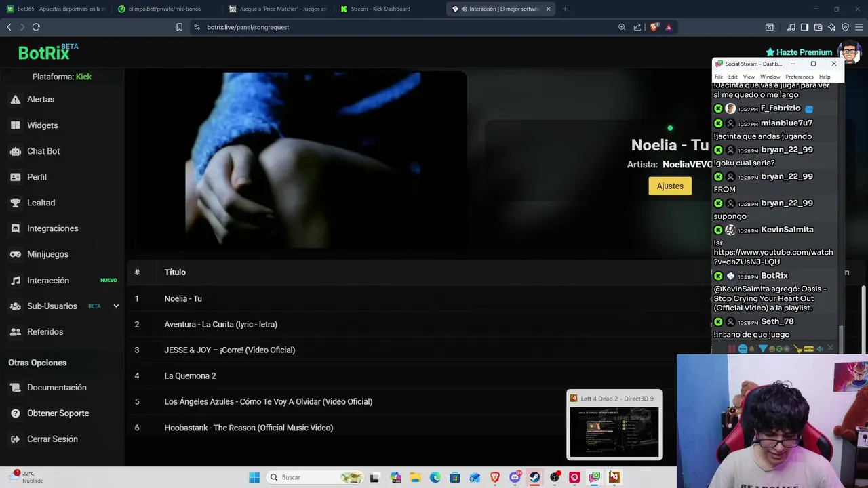
Task: Open Window menu in Social Stream
Action: click(770, 77)
